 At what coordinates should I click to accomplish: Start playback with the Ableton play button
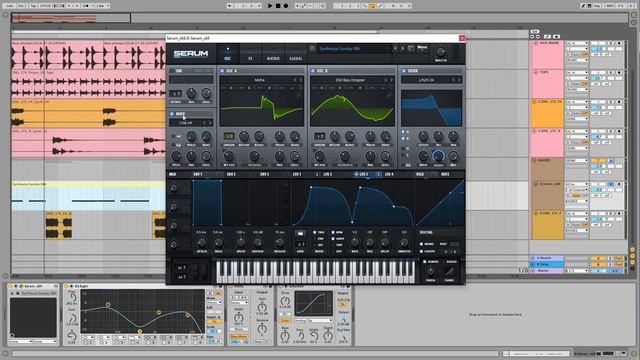pyautogui.click(x=270, y=6)
